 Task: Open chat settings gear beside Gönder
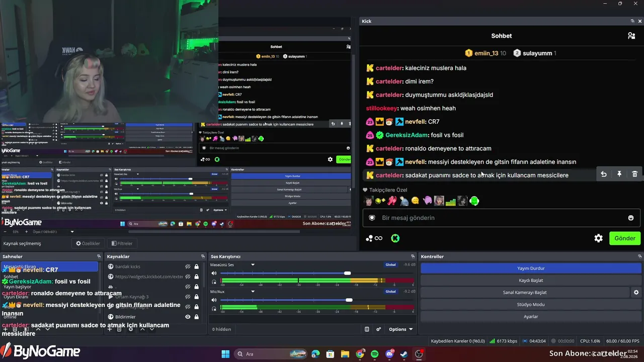pos(598,238)
